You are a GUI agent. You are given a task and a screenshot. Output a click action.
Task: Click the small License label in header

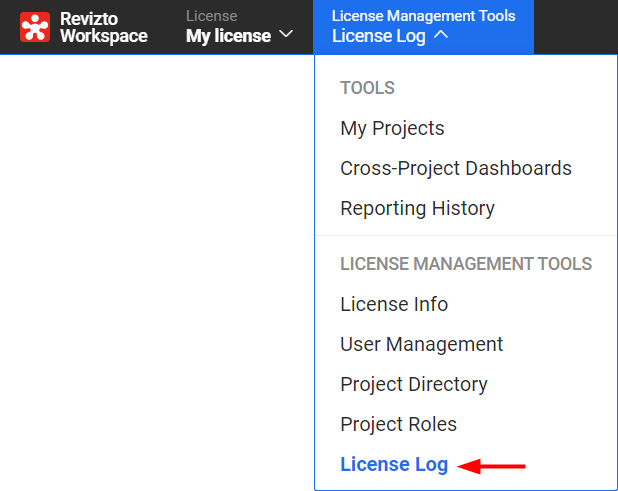211,16
